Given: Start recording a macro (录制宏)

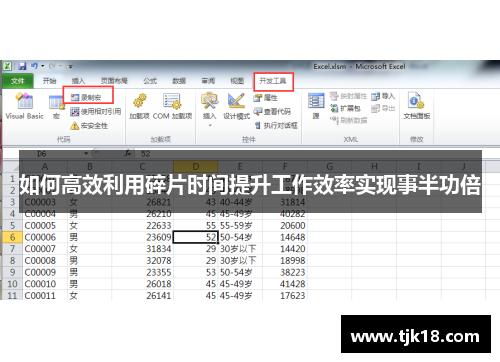Looking at the screenshot, I should (x=86, y=97).
